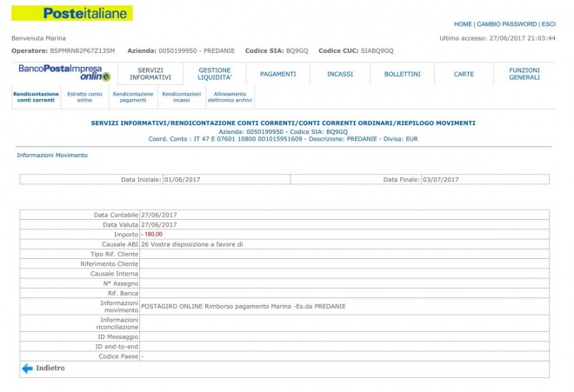Select the PAGAMENTI menu
The height and width of the screenshot is (392, 574).
(x=278, y=74)
